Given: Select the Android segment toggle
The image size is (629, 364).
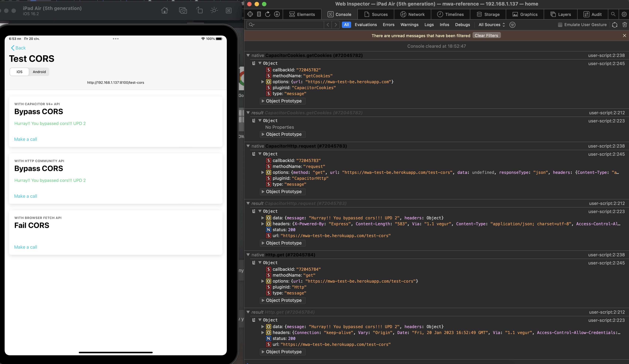Looking at the screenshot, I should tap(39, 72).
